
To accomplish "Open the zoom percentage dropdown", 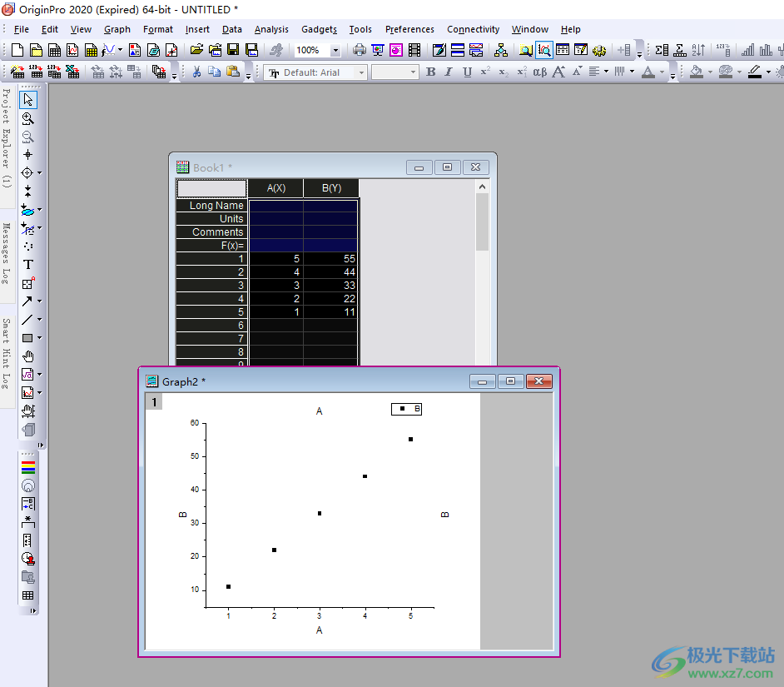I will pyautogui.click(x=335, y=51).
